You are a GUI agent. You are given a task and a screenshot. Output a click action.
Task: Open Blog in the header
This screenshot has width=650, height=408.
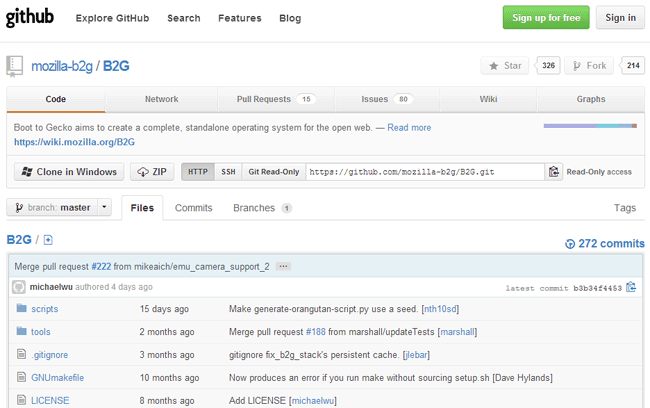pyautogui.click(x=290, y=18)
